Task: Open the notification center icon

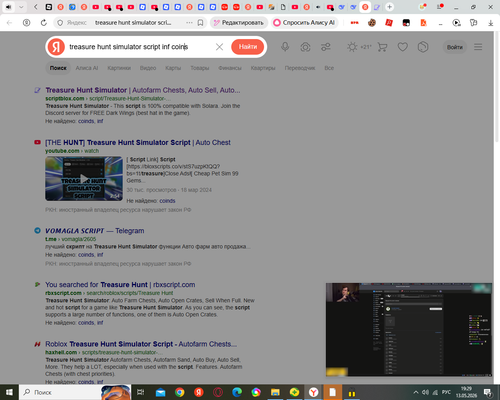Action: (488, 392)
